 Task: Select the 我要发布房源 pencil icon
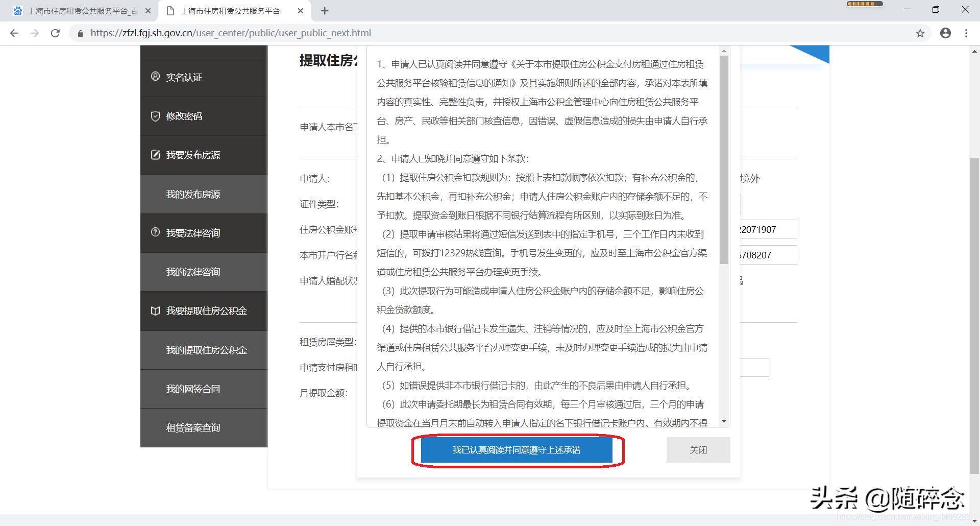156,155
